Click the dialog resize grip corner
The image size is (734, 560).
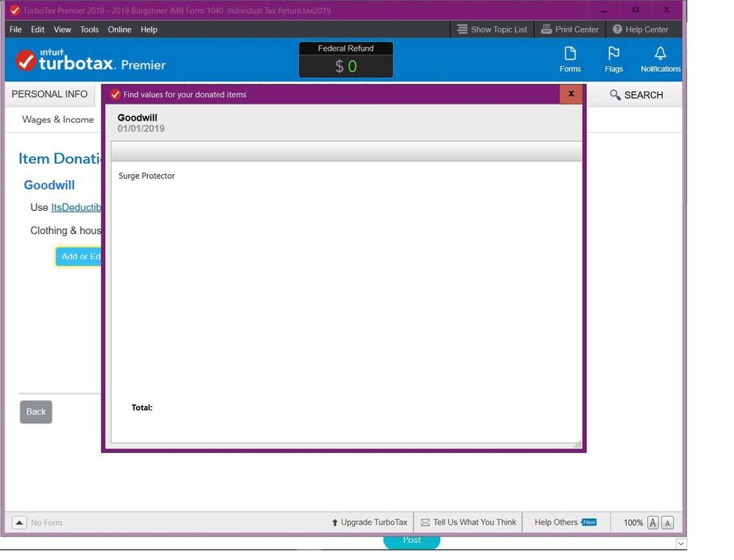coord(578,444)
